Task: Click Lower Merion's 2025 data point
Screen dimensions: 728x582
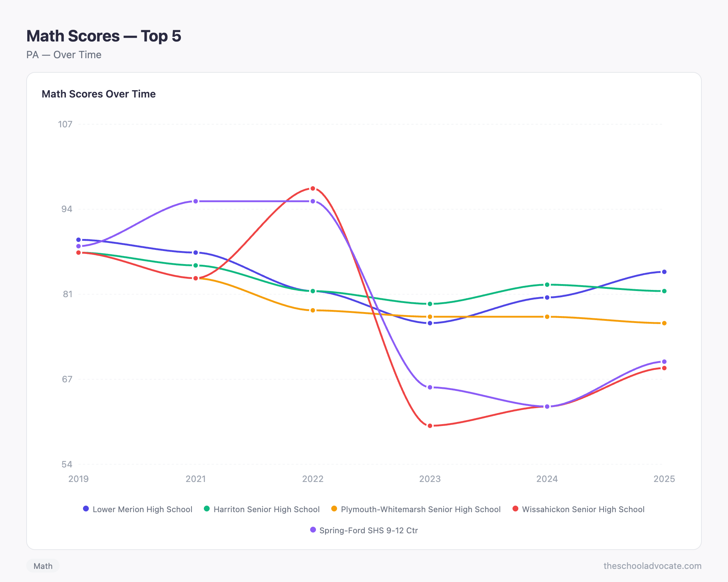Action: (x=664, y=272)
